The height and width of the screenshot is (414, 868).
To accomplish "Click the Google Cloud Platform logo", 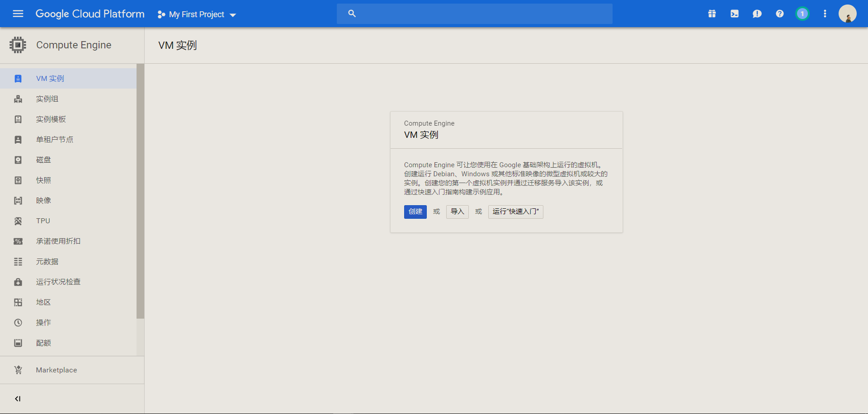I will (x=90, y=14).
